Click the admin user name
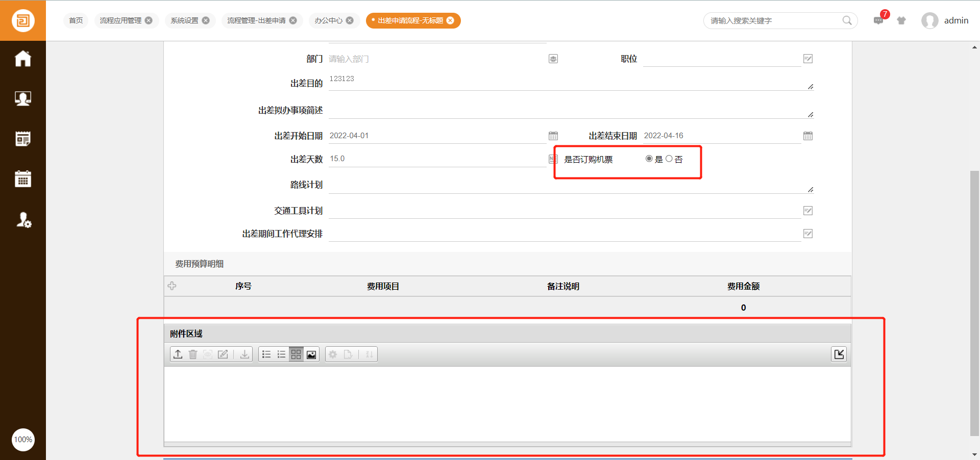980x460 pixels. coord(956,20)
